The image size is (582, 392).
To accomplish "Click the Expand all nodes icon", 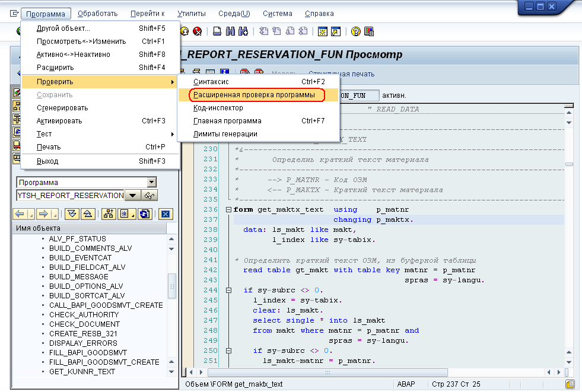I will 72,214.
